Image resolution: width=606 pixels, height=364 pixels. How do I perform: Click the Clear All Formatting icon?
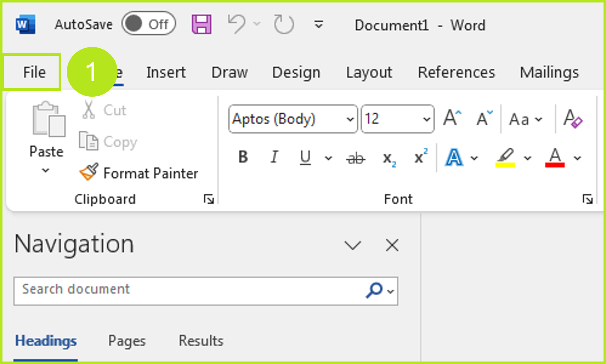click(x=572, y=119)
